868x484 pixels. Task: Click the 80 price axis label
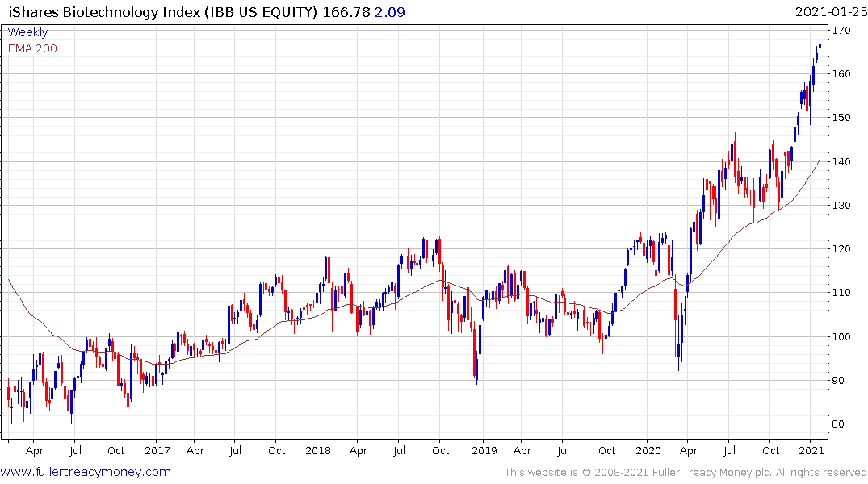pyautogui.click(x=838, y=424)
